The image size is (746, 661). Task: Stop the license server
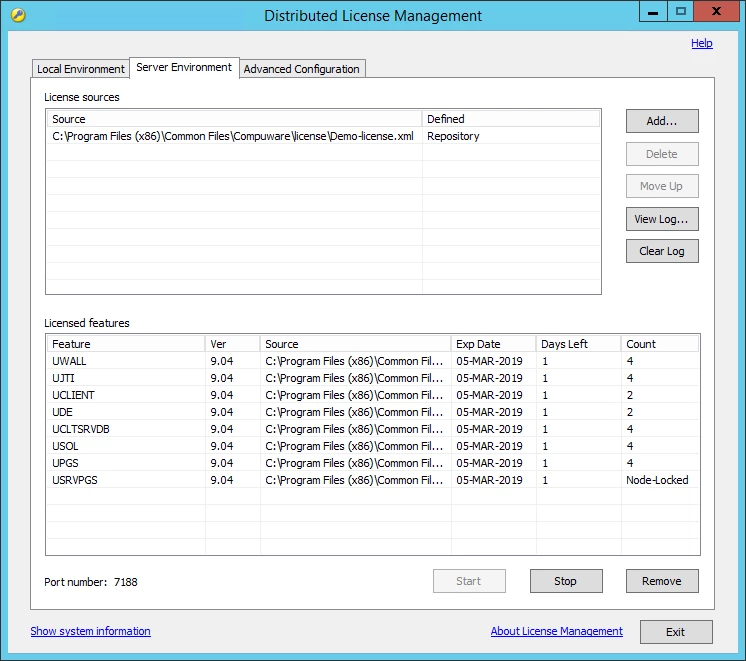coord(566,581)
